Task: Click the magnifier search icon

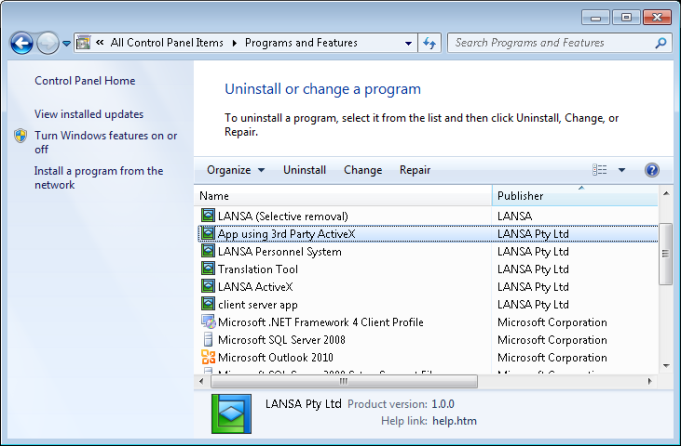Action: pos(661,43)
